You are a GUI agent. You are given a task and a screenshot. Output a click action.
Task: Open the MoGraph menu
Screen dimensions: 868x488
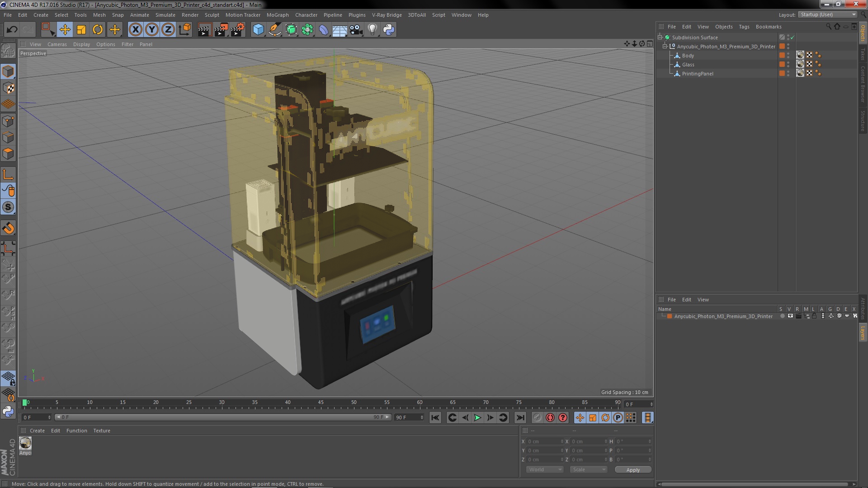pyautogui.click(x=278, y=15)
